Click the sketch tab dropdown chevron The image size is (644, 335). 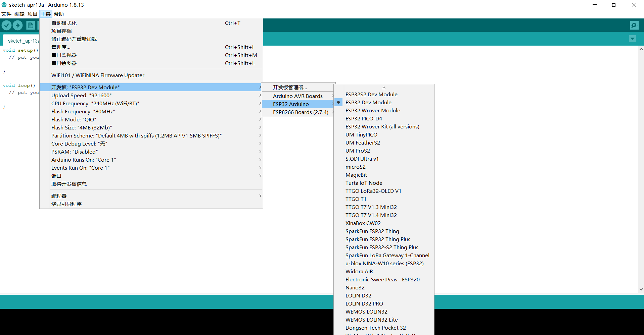point(632,39)
